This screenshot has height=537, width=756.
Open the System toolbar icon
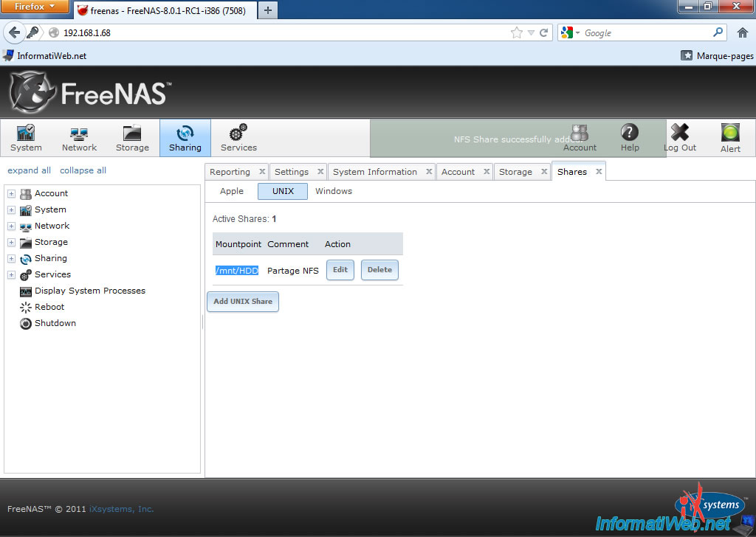(x=26, y=138)
